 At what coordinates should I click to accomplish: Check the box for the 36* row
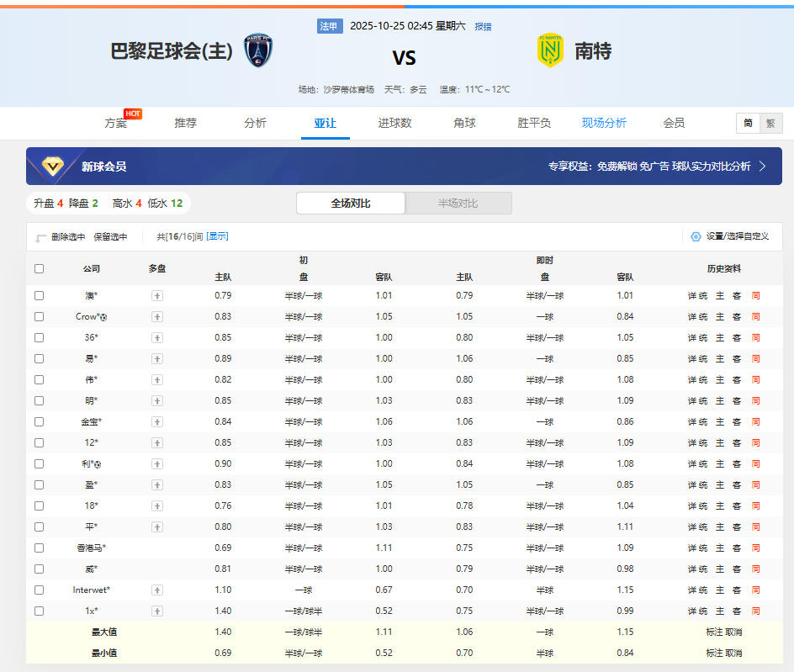click(x=39, y=337)
